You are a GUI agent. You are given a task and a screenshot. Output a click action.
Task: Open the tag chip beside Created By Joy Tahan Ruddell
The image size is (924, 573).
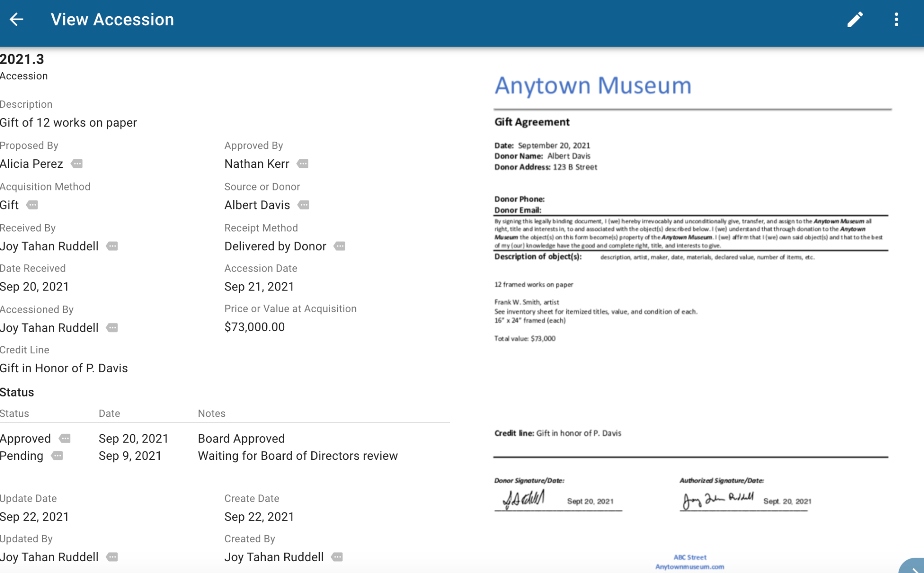[x=336, y=557]
